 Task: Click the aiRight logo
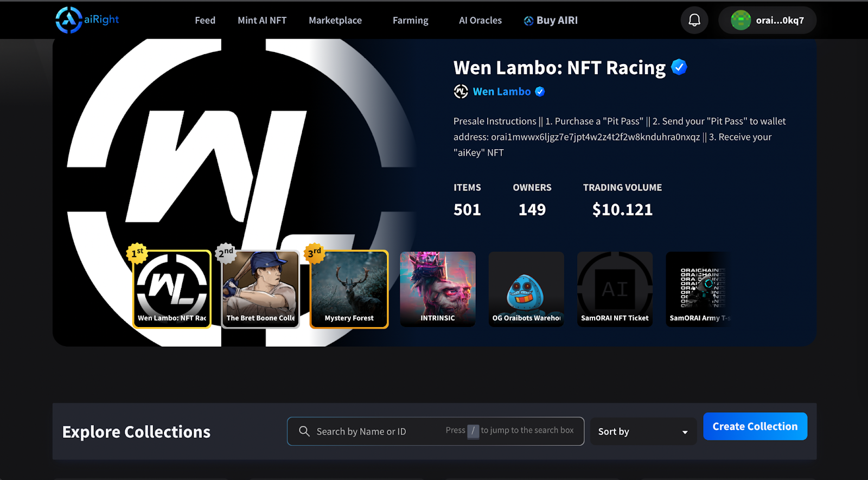click(x=87, y=20)
